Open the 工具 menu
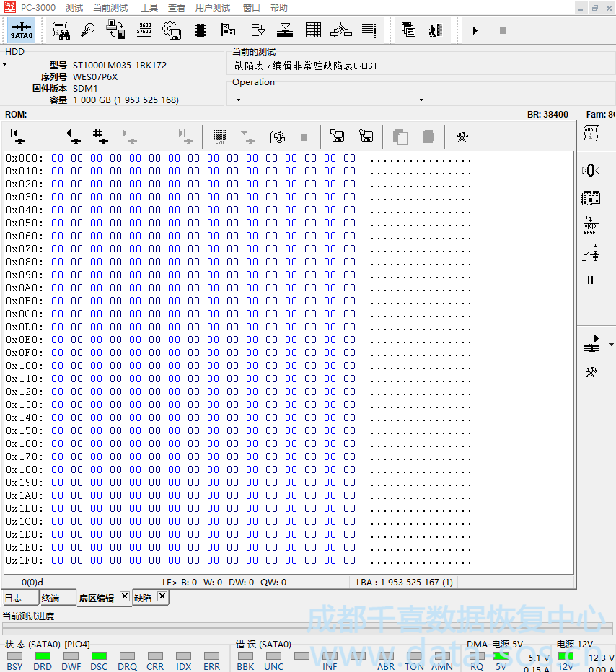This screenshot has height=672, width=616. coord(149,8)
